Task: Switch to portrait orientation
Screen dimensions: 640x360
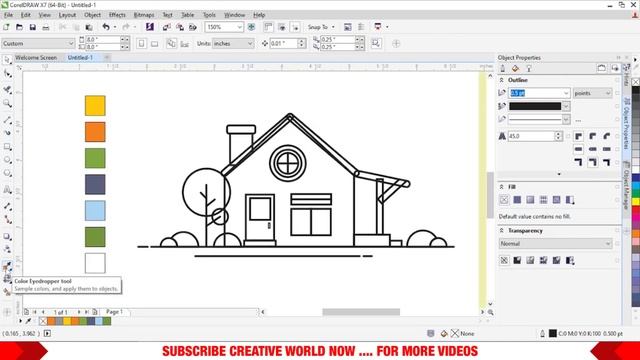Action: click(141, 43)
